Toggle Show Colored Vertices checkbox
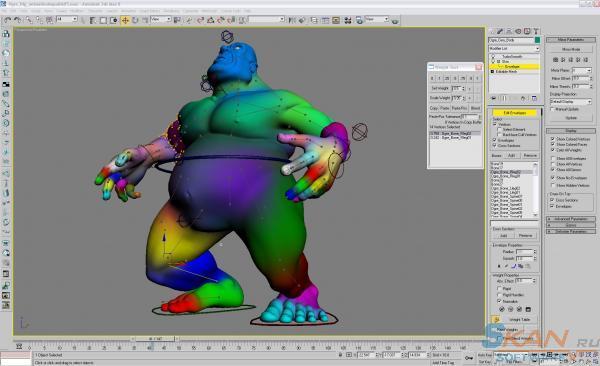Screen dimensions: 600x366 point(553,139)
